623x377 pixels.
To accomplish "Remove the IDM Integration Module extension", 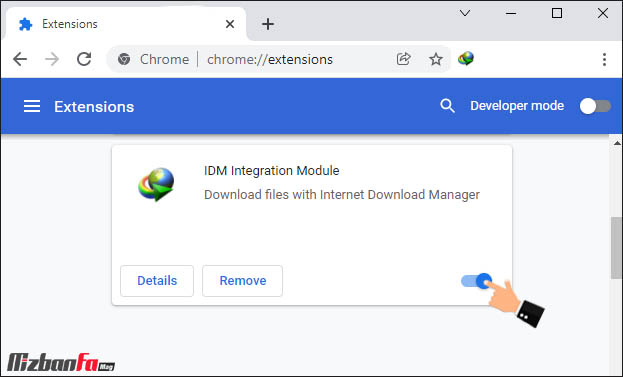I will click(x=242, y=281).
